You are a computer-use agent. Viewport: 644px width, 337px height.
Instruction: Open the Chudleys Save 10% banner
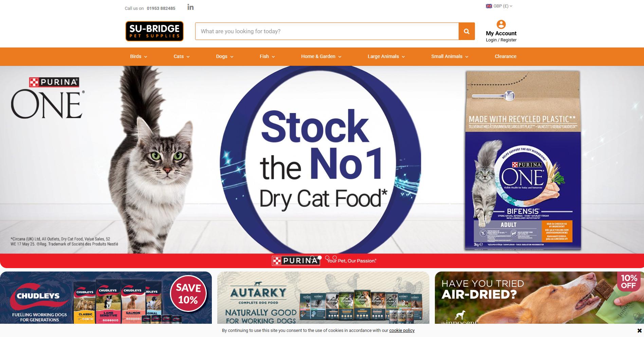click(x=106, y=297)
